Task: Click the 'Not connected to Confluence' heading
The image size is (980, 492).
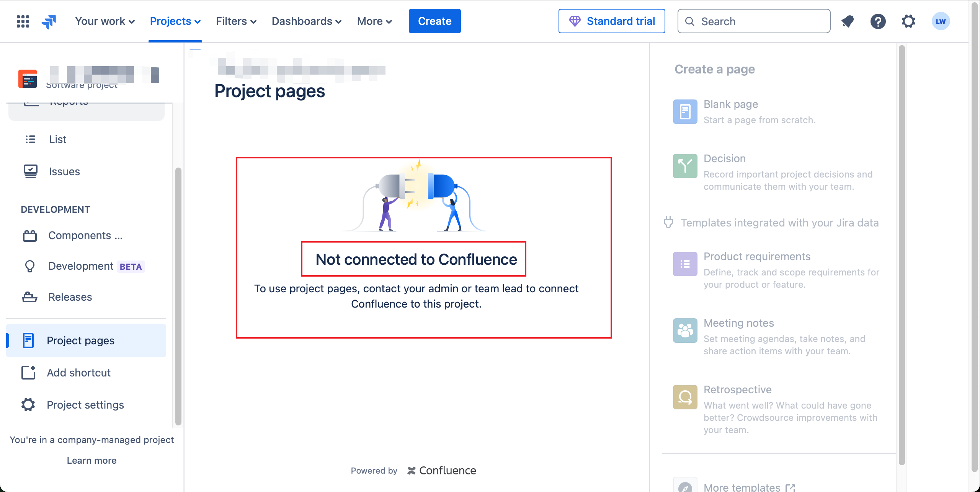Action: (416, 259)
